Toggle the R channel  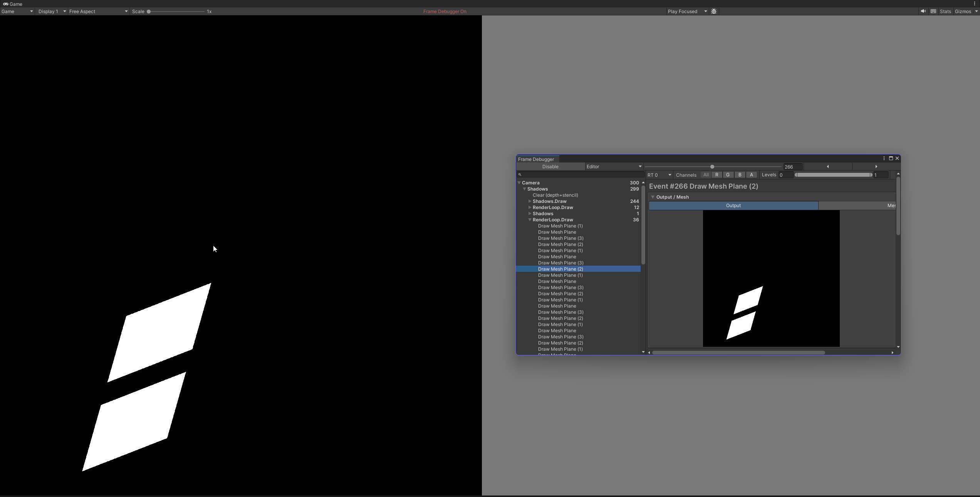point(717,175)
